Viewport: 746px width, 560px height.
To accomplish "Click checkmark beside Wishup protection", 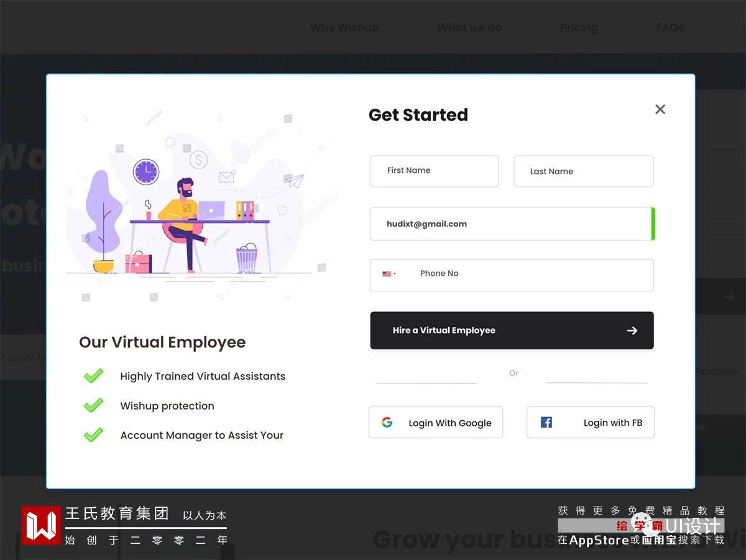I will [x=93, y=405].
